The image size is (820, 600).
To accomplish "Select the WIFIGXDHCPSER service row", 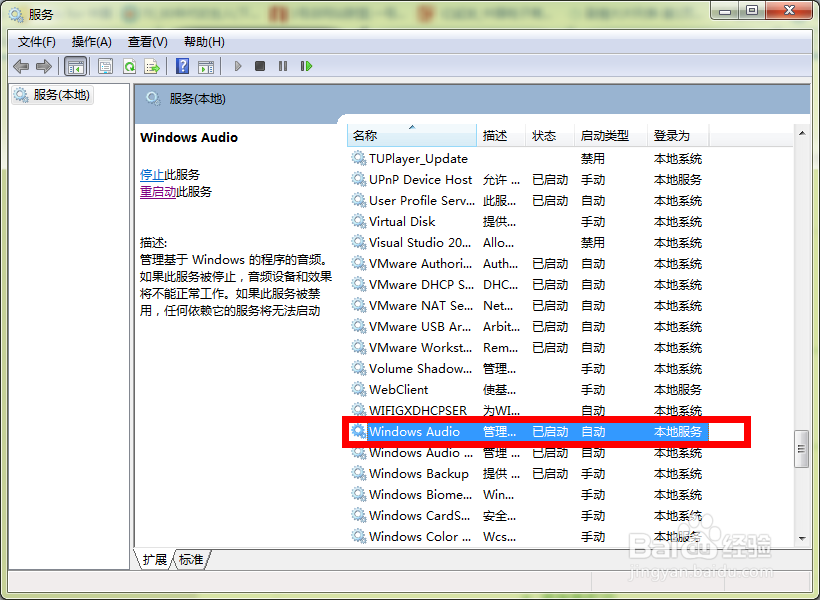I will pyautogui.click(x=528, y=411).
